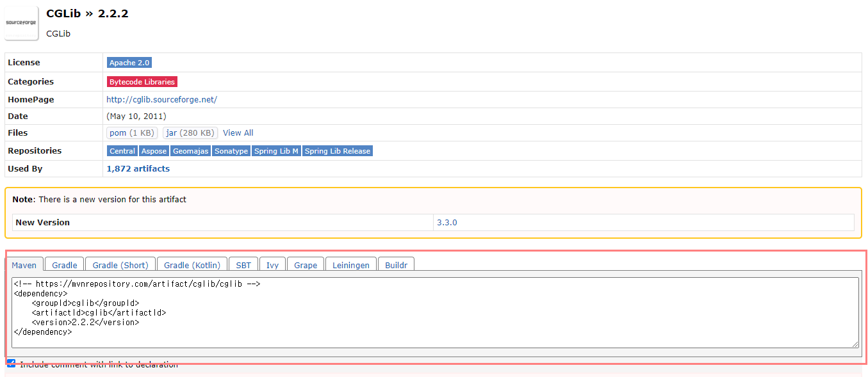
Task: Click the CGLib » 2.2.2 page heading
Action: (x=87, y=13)
